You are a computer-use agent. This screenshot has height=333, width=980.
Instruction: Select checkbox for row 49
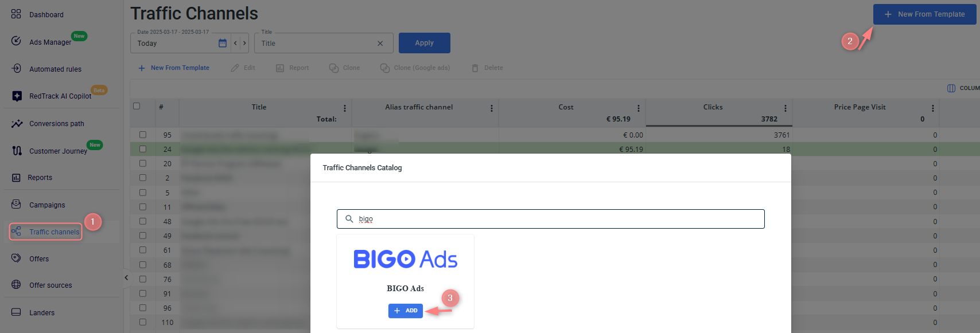[x=143, y=236]
